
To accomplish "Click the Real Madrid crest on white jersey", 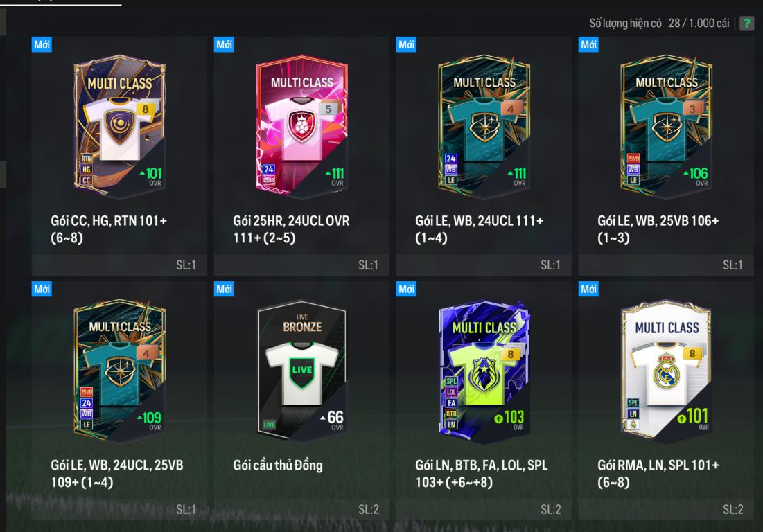I will [x=666, y=371].
